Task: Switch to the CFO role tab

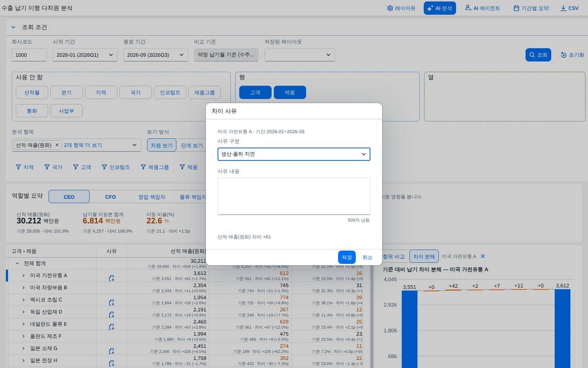Action: tap(110, 197)
